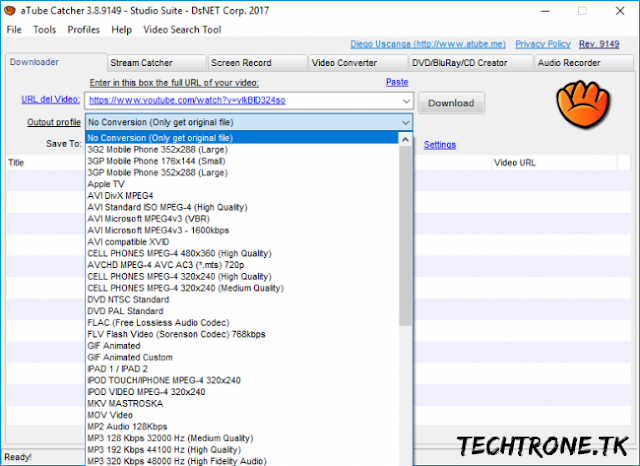Select No Conversion (Only get original file) list item

[x=242, y=138]
